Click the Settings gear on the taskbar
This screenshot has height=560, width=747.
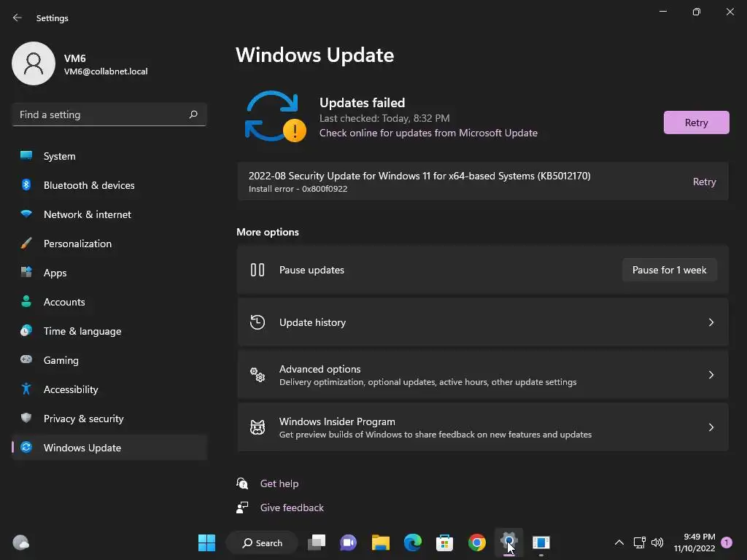click(x=508, y=542)
